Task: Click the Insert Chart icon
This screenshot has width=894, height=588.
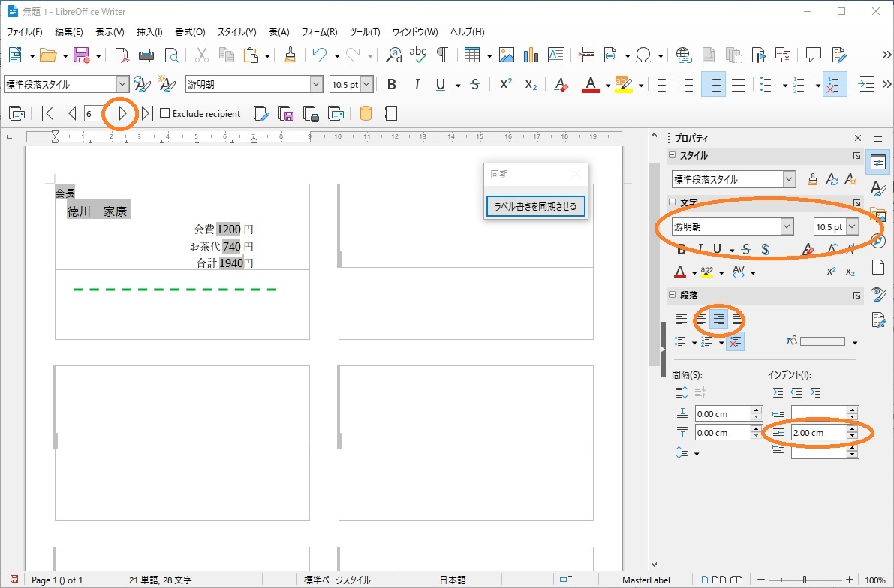Action: tap(531, 55)
